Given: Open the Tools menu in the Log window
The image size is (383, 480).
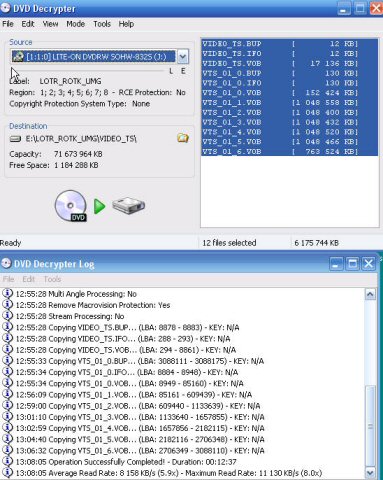Looking at the screenshot, I should (x=52, y=279).
